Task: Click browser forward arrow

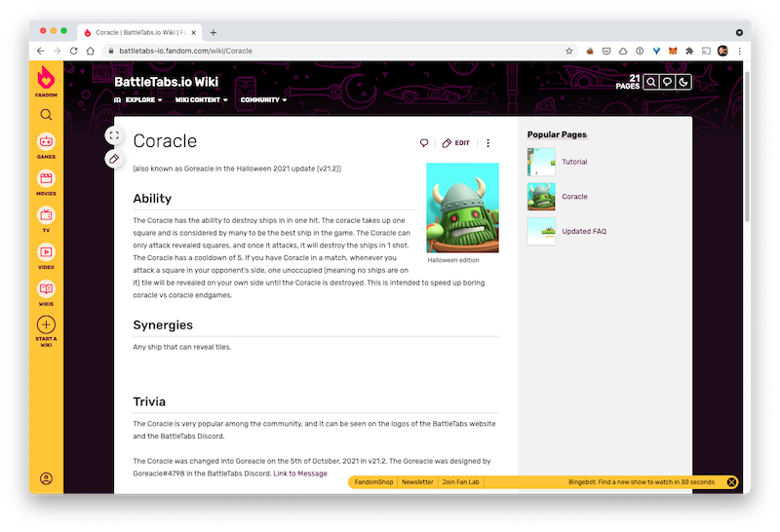Action: pos(57,51)
